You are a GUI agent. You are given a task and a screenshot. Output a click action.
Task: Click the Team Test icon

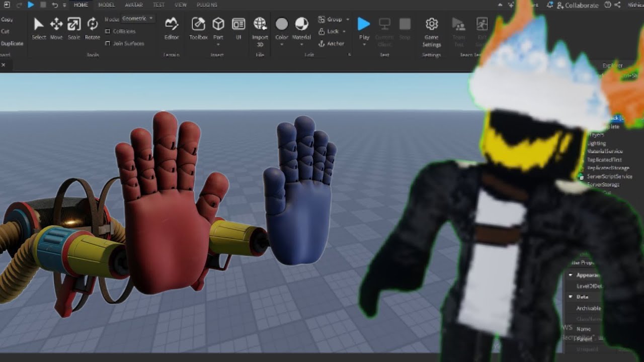[458, 24]
